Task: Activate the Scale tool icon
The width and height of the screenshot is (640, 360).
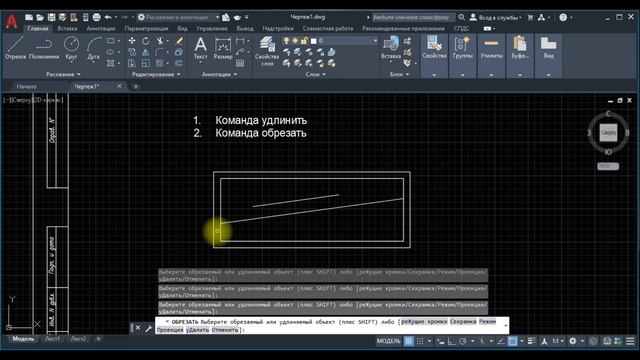Action: [146, 63]
